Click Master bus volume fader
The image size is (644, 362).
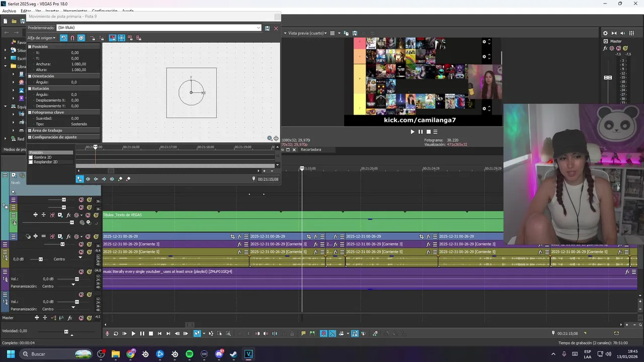click(608, 77)
